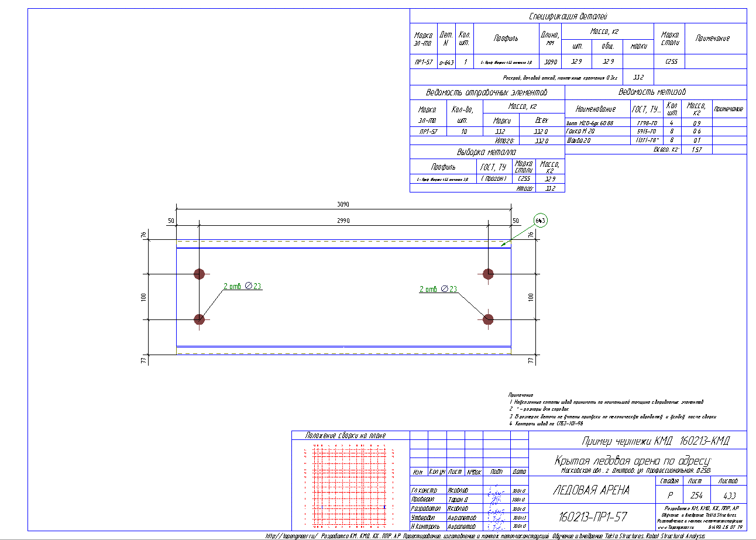Viewport: 756px width, 540px height.
Task: Select the 'Шайба 20' row name
Action: [578, 141]
